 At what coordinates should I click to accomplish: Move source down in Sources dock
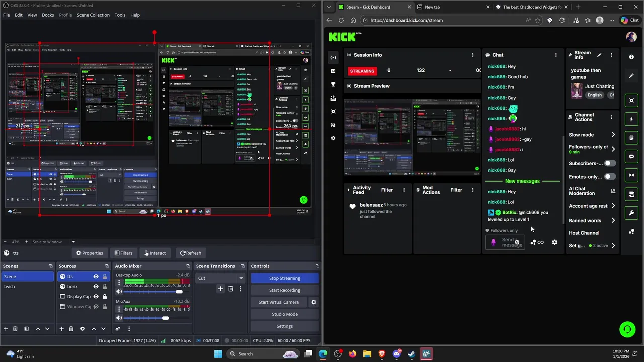pyautogui.click(x=103, y=329)
